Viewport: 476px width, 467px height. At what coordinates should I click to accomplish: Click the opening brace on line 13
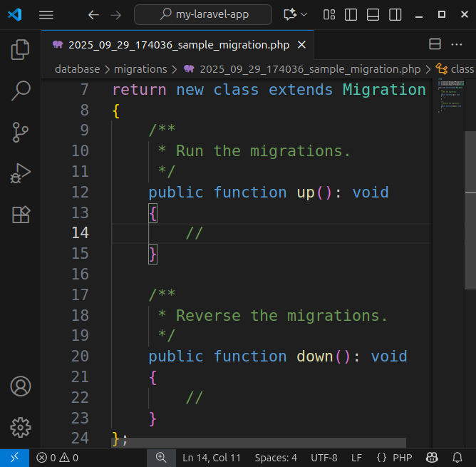[x=152, y=213]
